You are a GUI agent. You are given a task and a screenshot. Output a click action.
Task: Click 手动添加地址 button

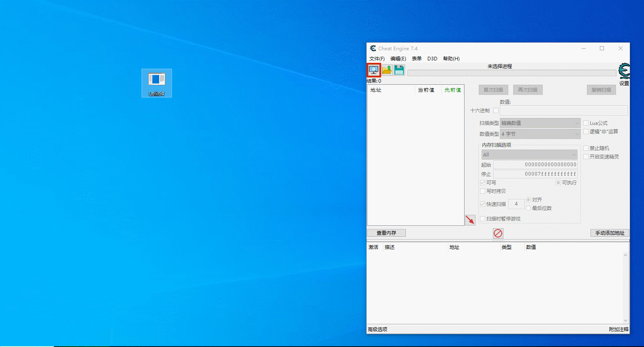(x=610, y=233)
